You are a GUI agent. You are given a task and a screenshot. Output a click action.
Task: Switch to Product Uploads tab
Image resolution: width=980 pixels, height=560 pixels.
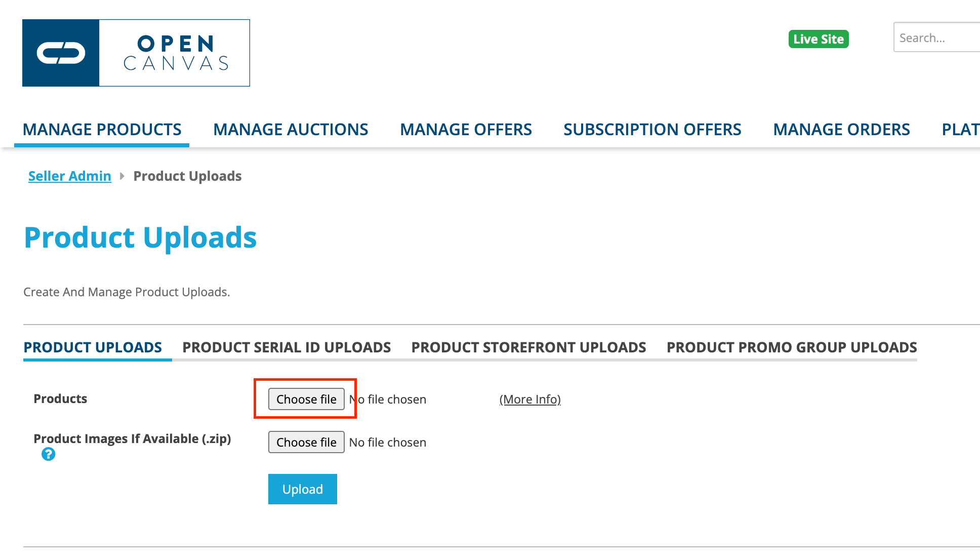[93, 347]
